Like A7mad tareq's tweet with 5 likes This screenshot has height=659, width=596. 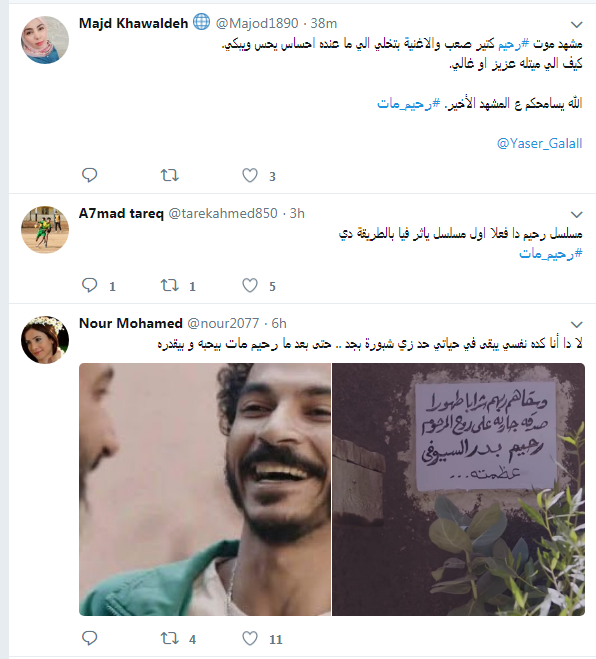(x=250, y=285)
